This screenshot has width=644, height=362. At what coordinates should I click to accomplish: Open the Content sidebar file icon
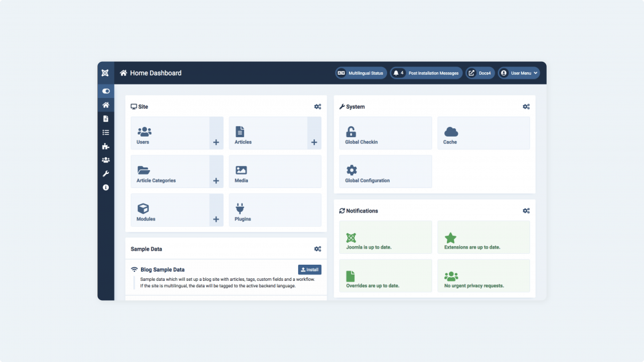tap(106, 119)
